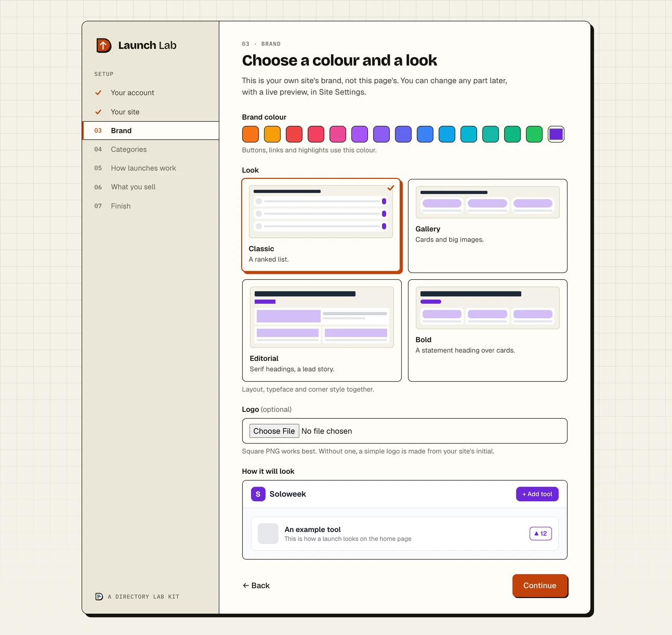Click the Directory Lab Kit footer icon
The image size is (672, 635).
(99, 597)
